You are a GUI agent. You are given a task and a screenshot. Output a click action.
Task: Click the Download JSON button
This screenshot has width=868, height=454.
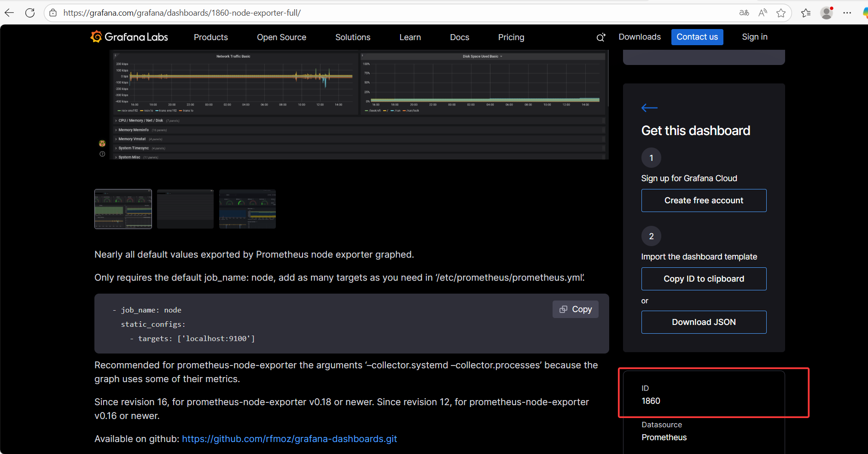tap(704, 322)
